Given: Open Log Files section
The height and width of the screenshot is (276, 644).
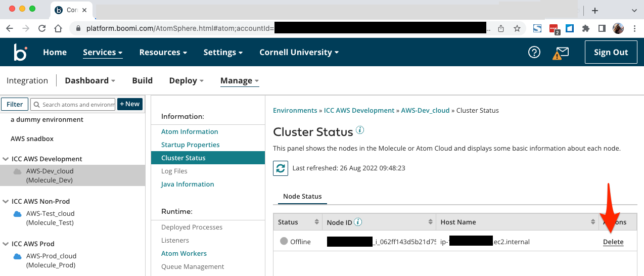Looking at the screenshot, I should 174,171.
